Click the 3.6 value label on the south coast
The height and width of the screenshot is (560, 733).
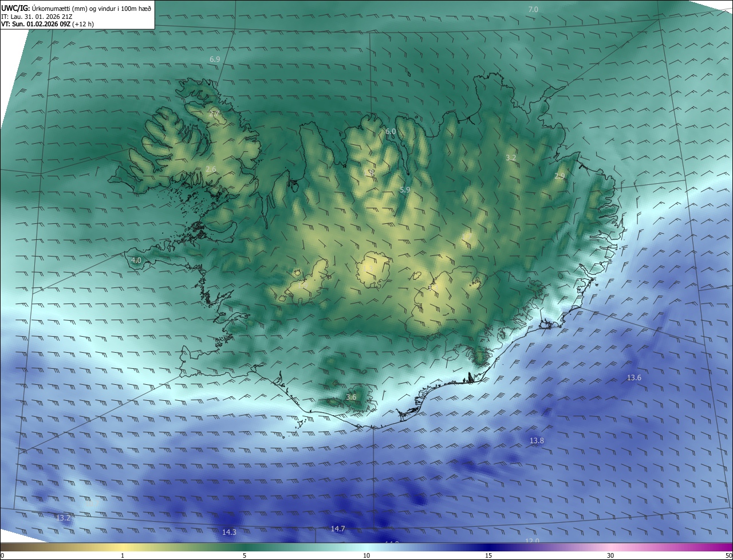pos(351,397)
